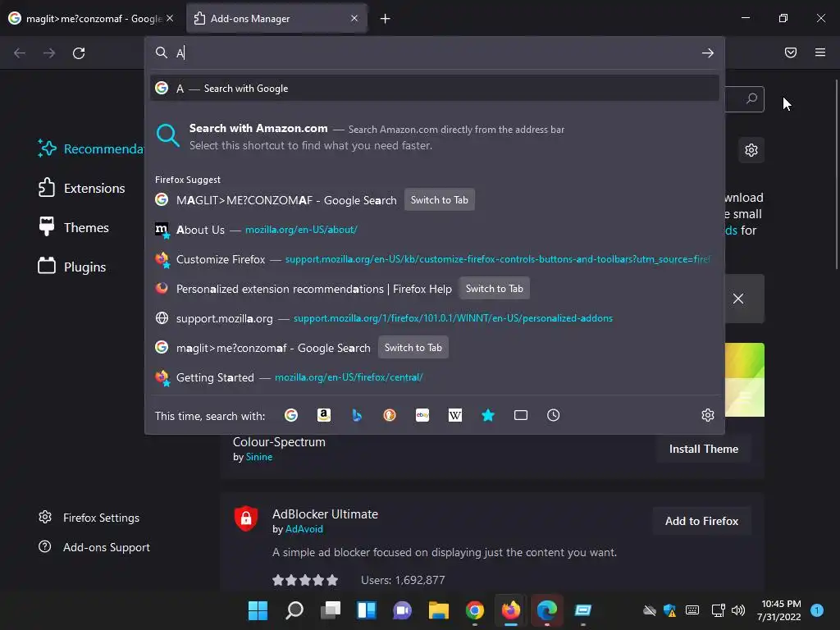Image resolution: width=840 pixels, height=630 pixels.
Task: Open Google Chrome from the taskbar
Action: pos(475,610)
